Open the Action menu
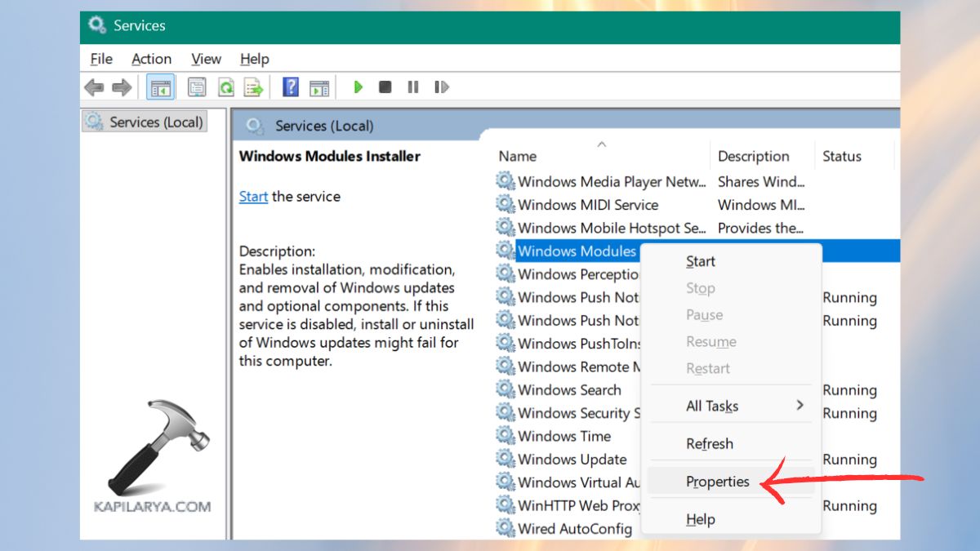Viewport: 980px width, 551px height. tap(151, 59)
